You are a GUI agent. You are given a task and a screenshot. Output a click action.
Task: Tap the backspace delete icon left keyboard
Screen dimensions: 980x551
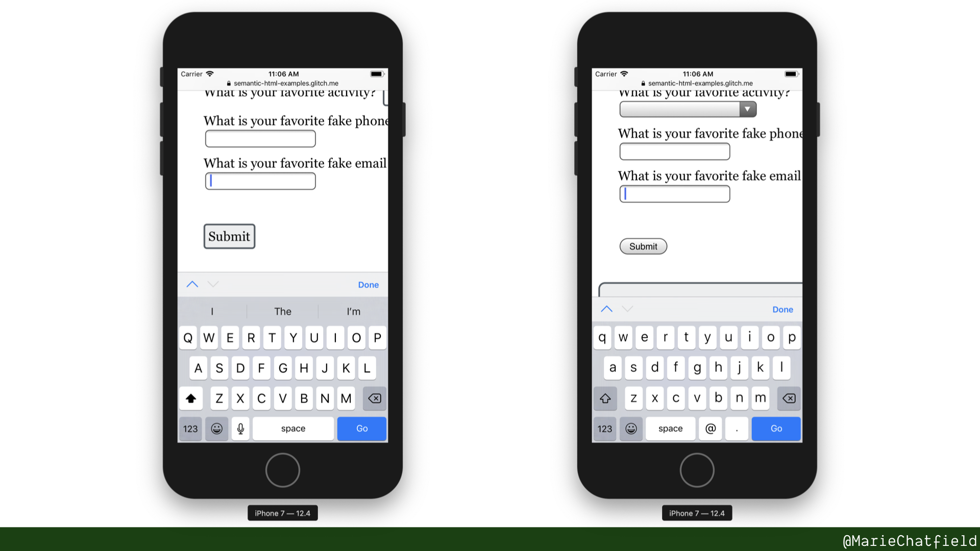pos(374,397)
